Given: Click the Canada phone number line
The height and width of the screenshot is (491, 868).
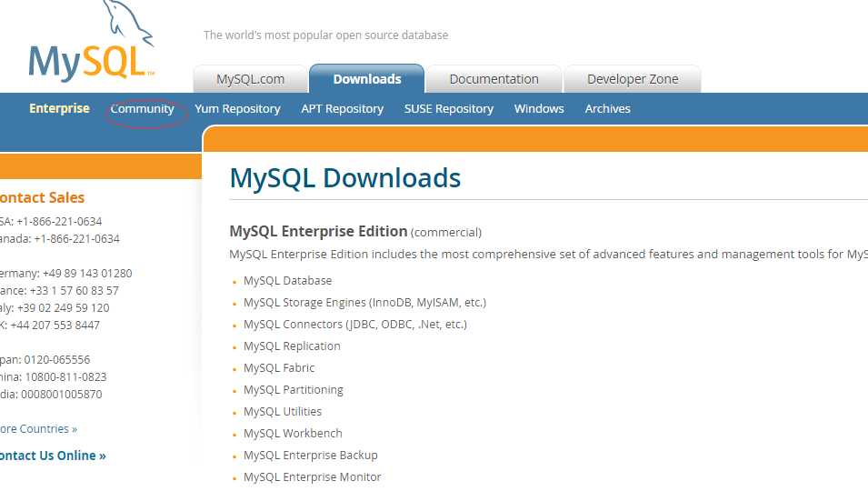Looking at the screenshot, I should point(60,239).
